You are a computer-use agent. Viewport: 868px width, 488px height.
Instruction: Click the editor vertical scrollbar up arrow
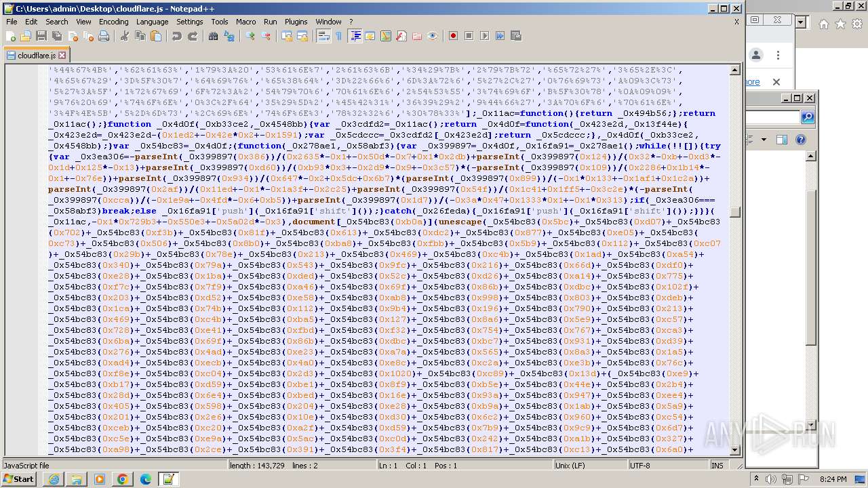[x=734, y=70]
